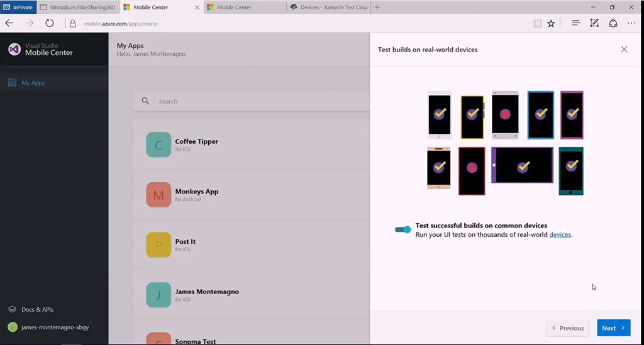Screen dimensions: 644x345
Task: Open the Monkeys App M icon
Action: [158, 194]
